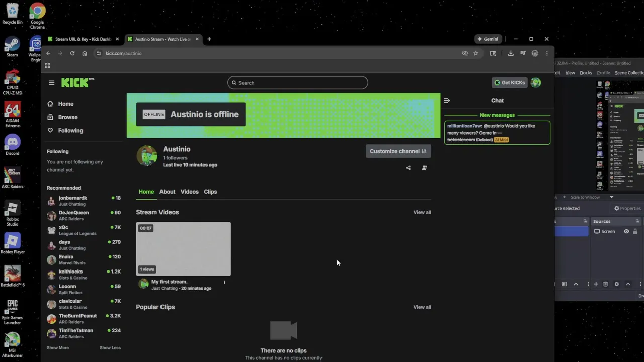Open jonbernardk recommended channel
644x362 pixels.
84,201
